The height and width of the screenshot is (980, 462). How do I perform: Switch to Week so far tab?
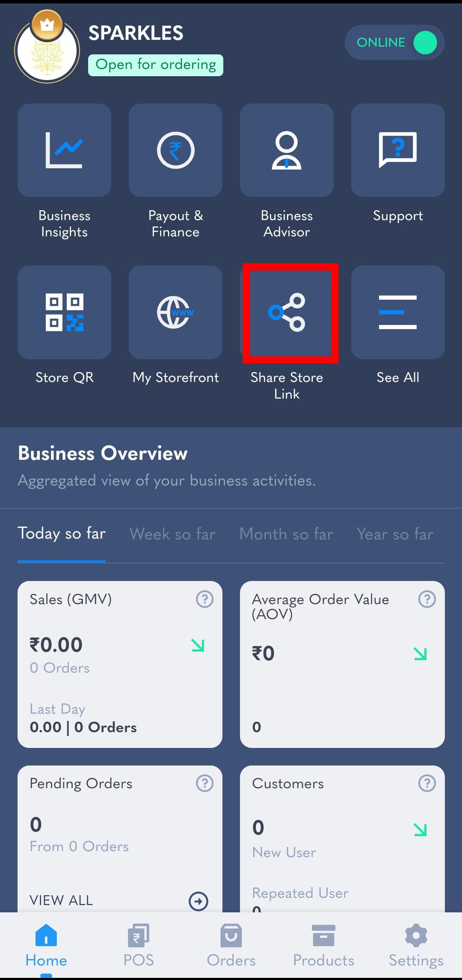click(172, 534)
